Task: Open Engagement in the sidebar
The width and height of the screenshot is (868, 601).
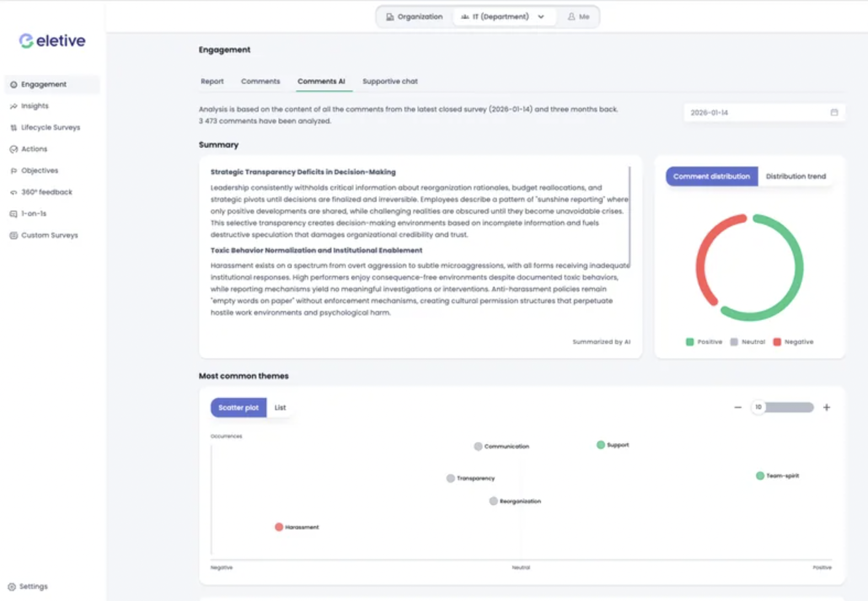Action: (x=52, y=84)
